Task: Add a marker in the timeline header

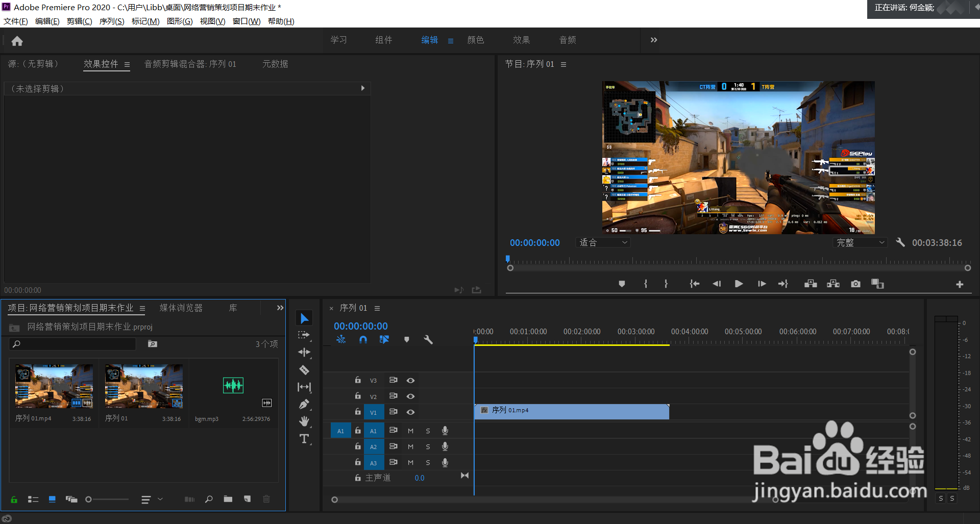Action: tap(407, 339)
